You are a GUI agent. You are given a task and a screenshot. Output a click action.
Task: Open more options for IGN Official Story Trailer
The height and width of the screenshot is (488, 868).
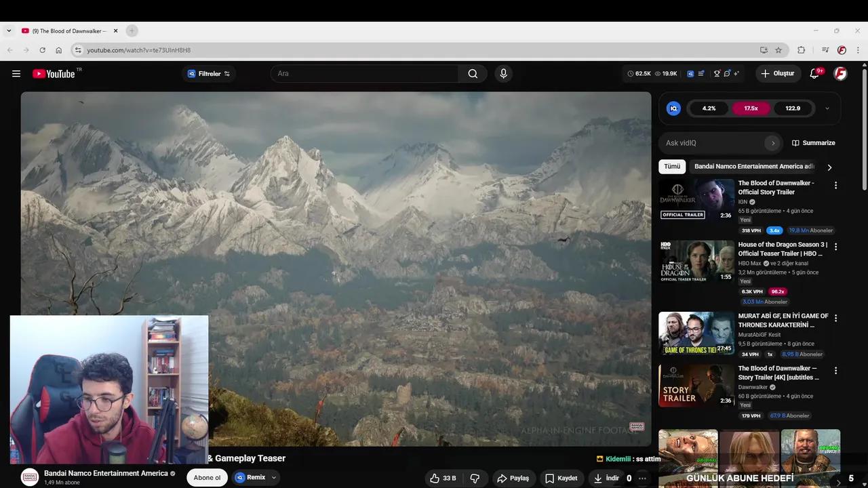[835, 185]
